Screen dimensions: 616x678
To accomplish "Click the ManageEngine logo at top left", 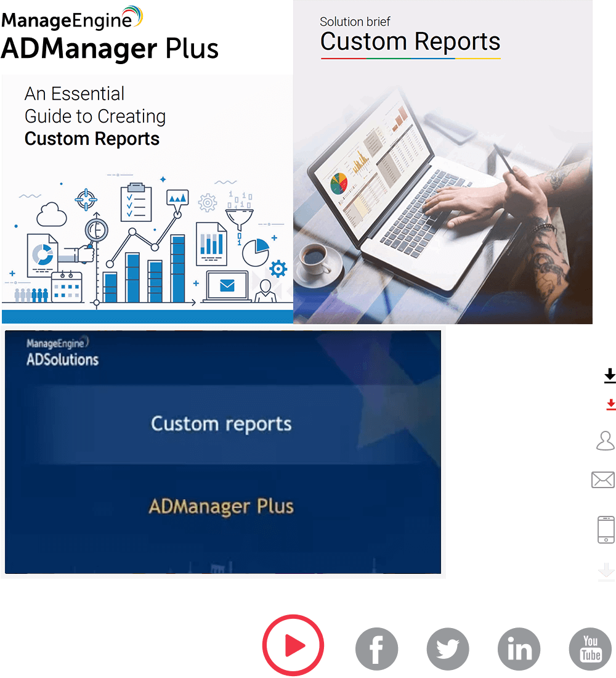I will [71, 18].
